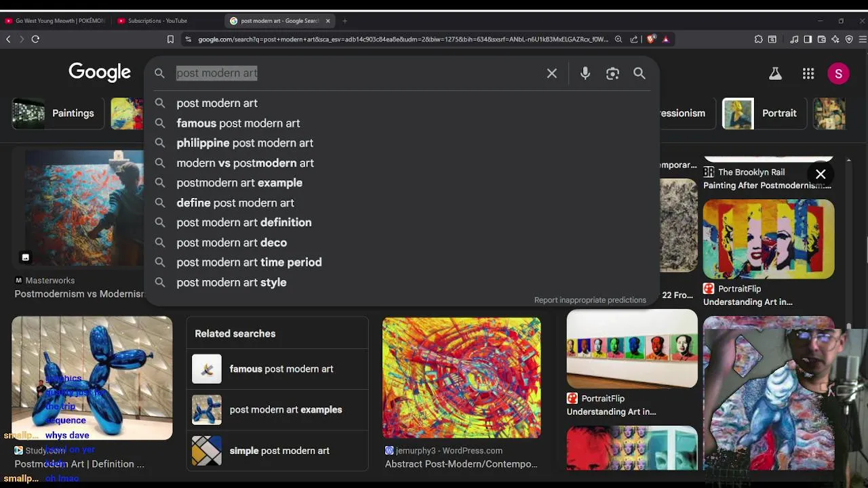The height and width of the screenshot is (488, 868).
Task: Open the media controls music note icon
Action: tap(794, 39)
